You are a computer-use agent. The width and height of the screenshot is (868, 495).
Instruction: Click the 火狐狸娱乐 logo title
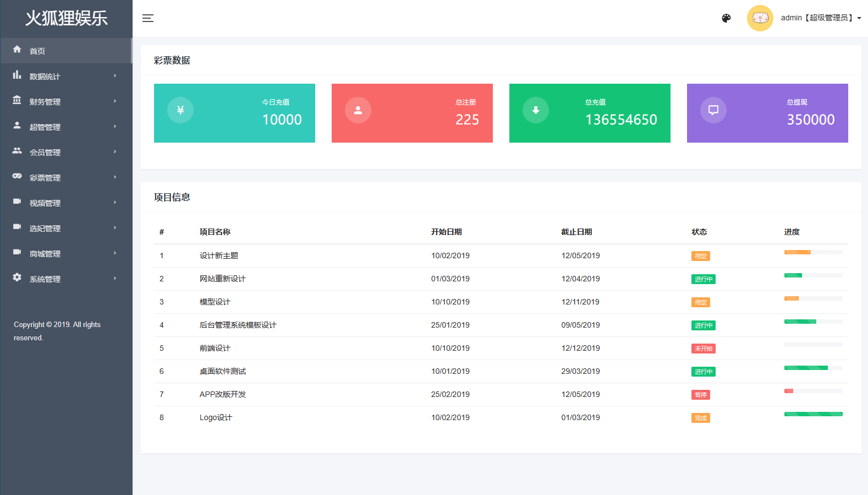[67, 18]
